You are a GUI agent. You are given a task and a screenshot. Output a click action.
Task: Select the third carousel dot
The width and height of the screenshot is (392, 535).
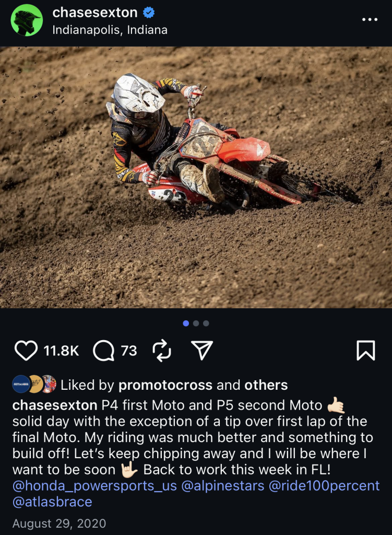point(206,323)
